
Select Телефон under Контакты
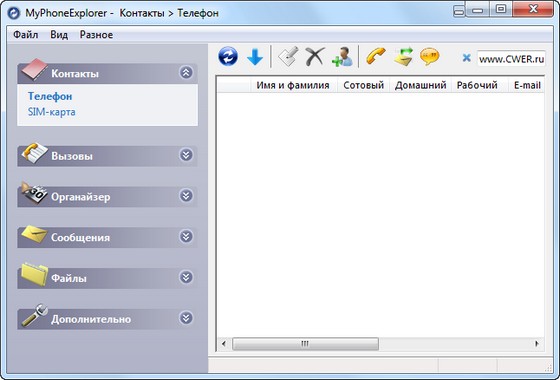[x=50, y=96]
